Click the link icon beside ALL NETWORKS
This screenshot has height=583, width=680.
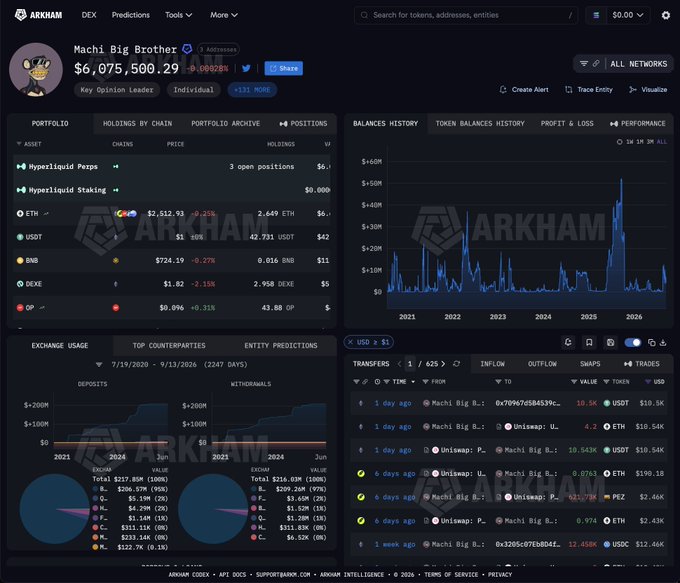point(596,64)
